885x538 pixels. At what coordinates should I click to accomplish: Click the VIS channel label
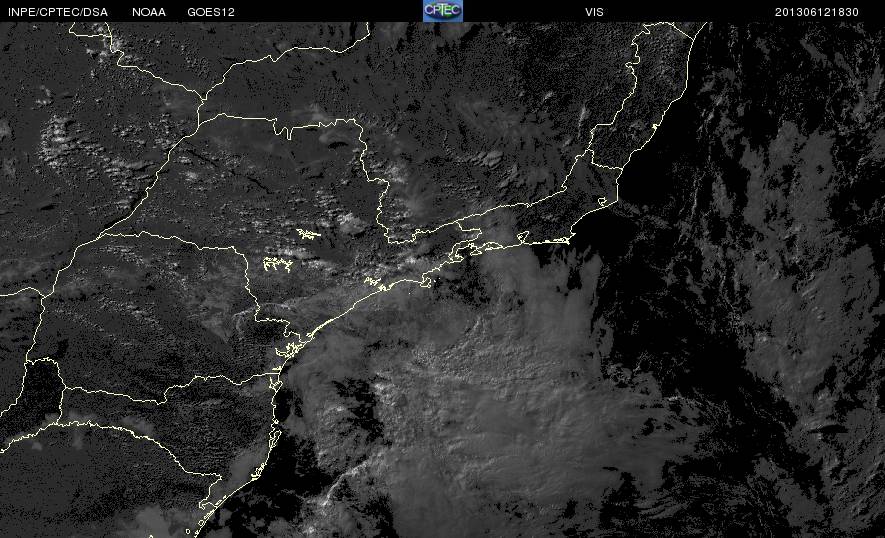[x=594, y=12]
